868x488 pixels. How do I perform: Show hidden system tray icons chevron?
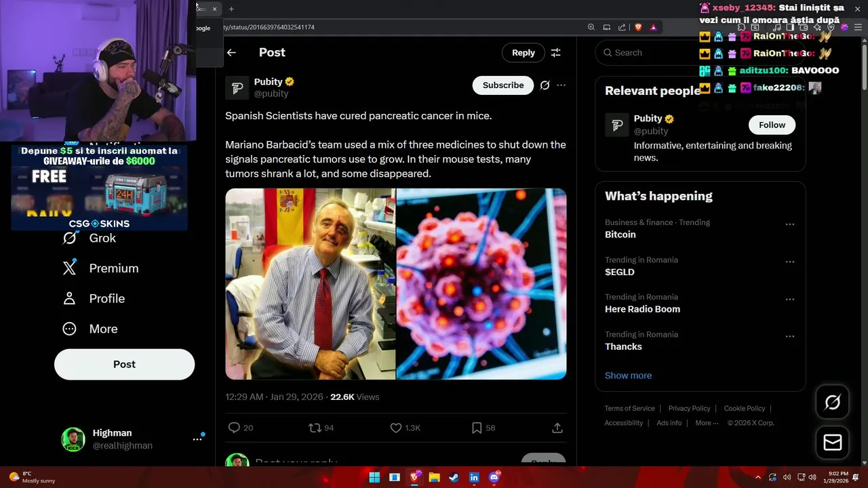pos(758,477)
